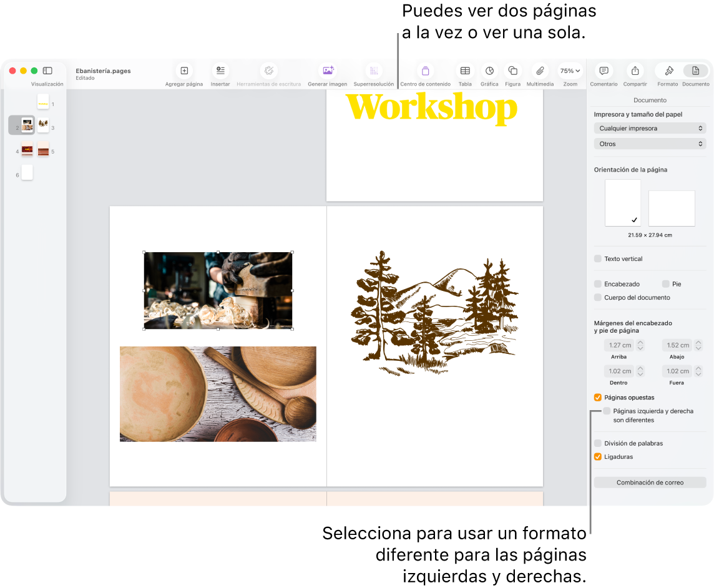Select the landscape page orientation

coord(672,208)
